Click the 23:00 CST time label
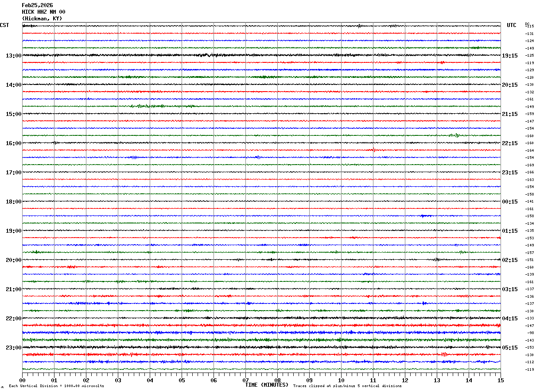The height and width of the screenshot is (392, 536). pos(14,348)
